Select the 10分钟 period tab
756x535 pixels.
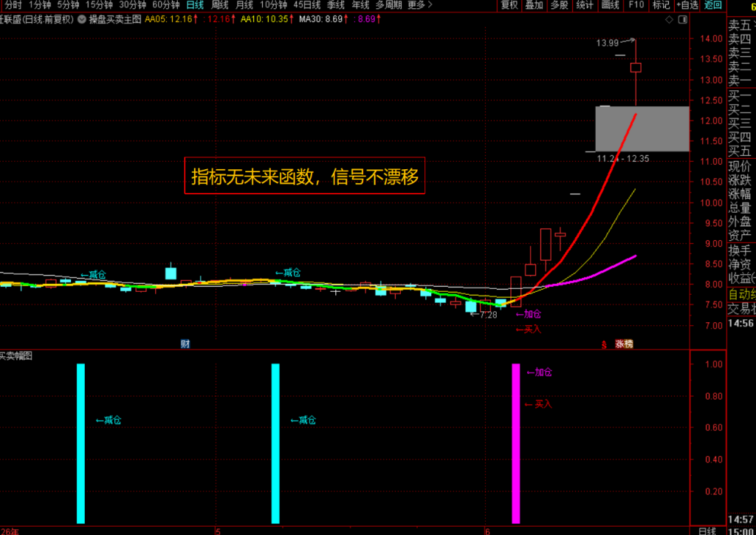[273, 5]
